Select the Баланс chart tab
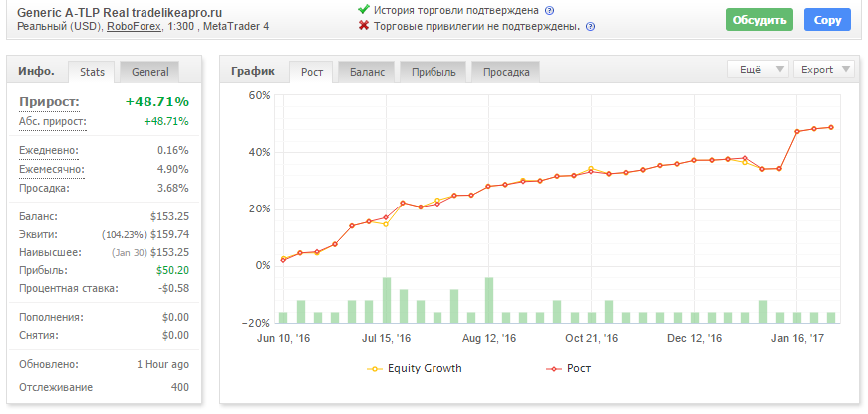This screenshot has height=414, width=868. pos(367,72)
